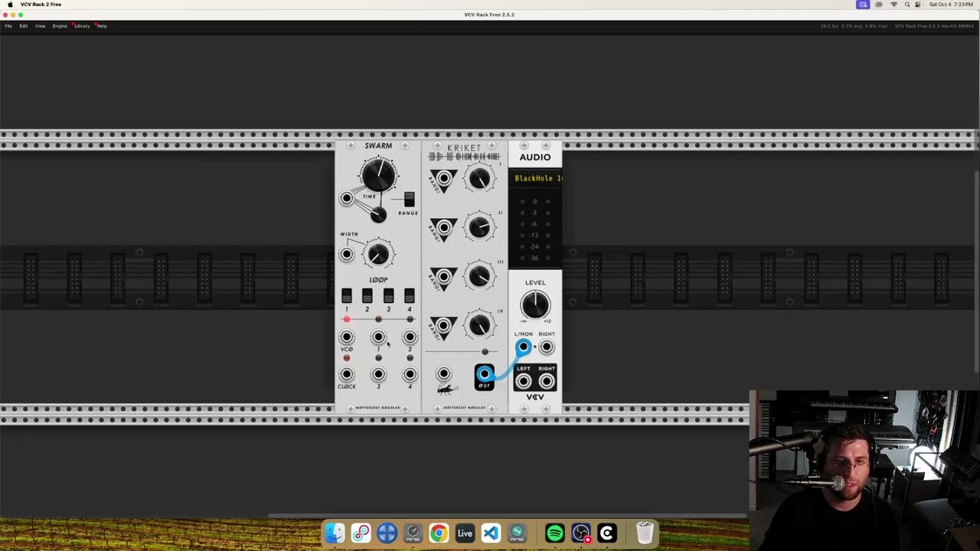Click the date and time in menu bar

tap(951, 5)
